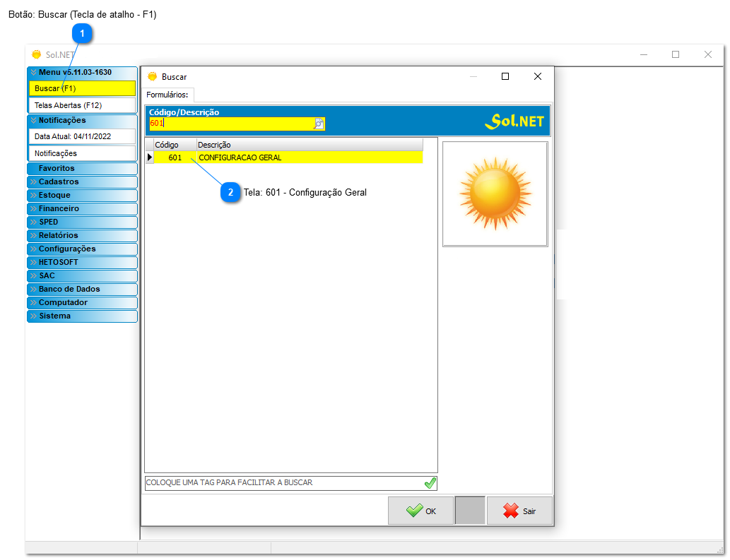Expand the Financeiro section
This screenshot has height=560, width=730.
[82, 208]
